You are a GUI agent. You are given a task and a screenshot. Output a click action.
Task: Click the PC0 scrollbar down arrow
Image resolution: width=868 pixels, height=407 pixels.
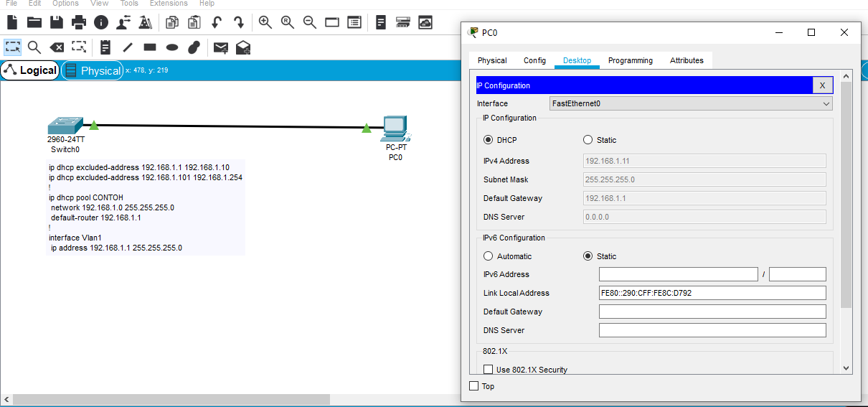pos(846,368)
